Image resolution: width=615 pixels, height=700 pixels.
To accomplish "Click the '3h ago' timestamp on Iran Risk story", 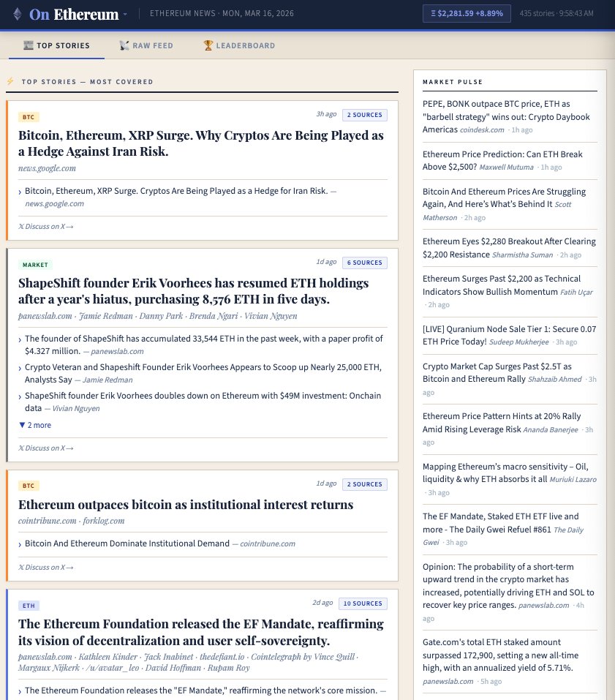I will click(326, 114).
